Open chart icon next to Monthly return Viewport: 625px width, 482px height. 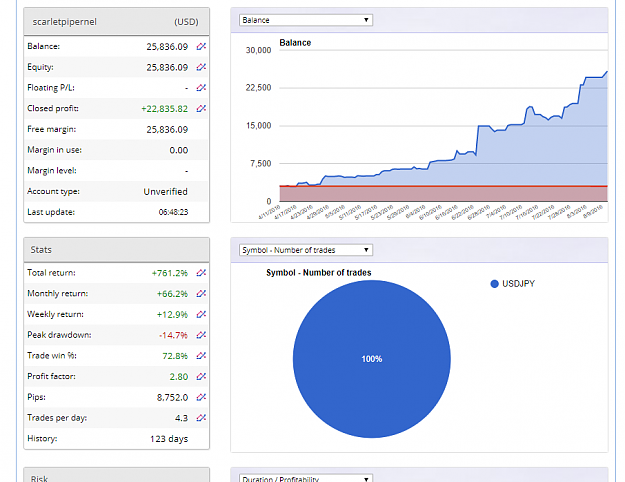pyautogui.click(x=201, y=294)
